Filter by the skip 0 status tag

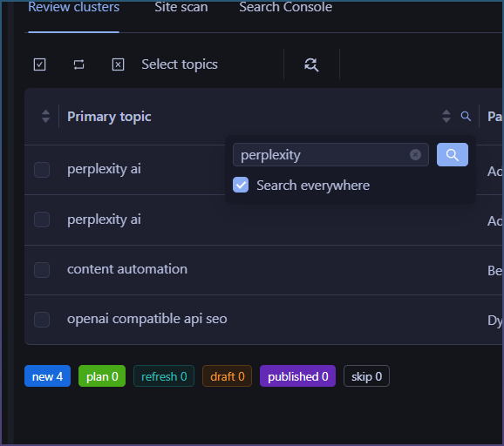(x=366, y=376)
